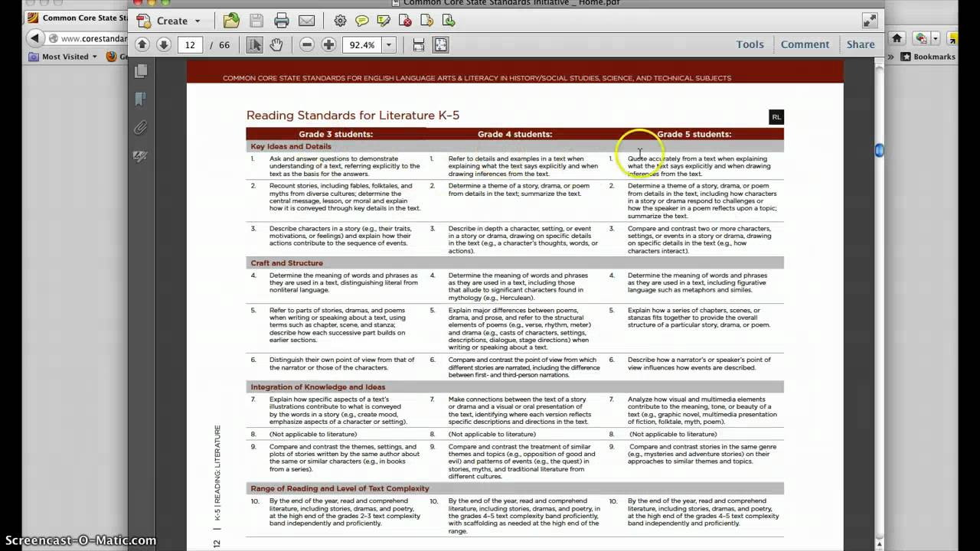Screen dimensions: 980x551
Task: Open the Share pane
Action: [x=861, y=44]
